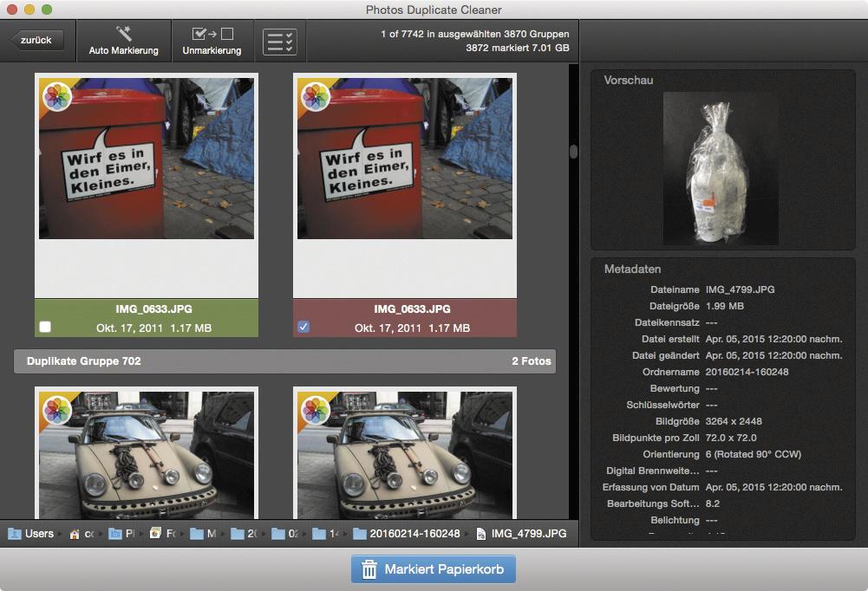This screenshot has height=591, width=868.
Task: Click Orientierung value 6 (Rotated 90° CCW)
Action: click(x=754, y=454)
